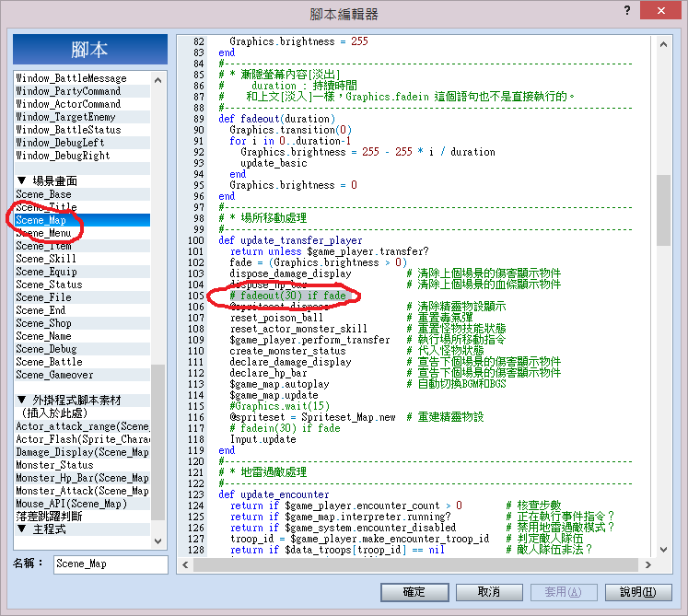
Task: Select Monster_Status script
Action: [x=83, y=465]
